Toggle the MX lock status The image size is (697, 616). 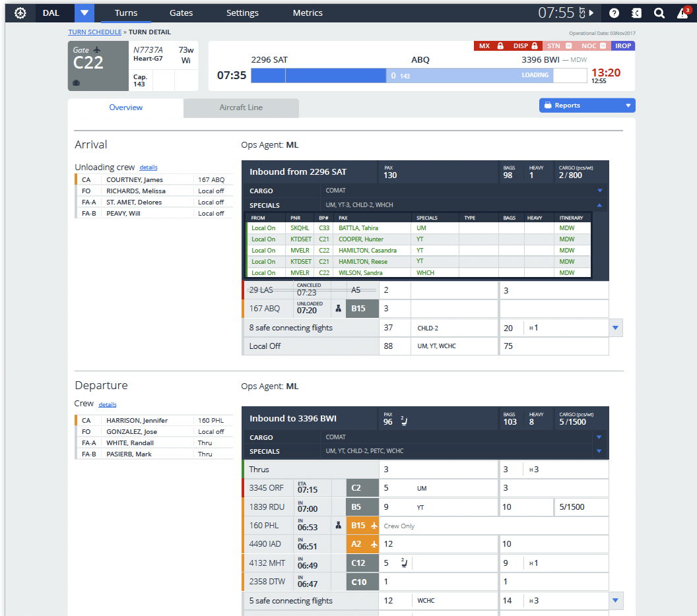[x=490, y=46]
